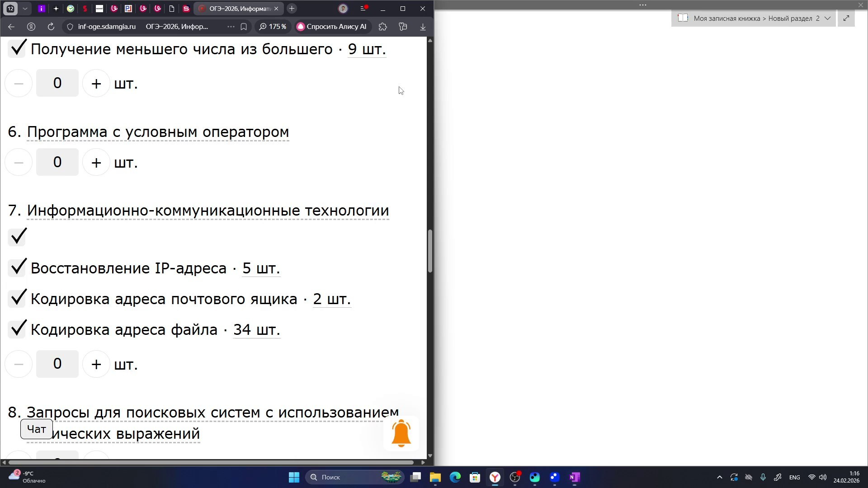Open the tab groups icon in toolbar
Screen dimensions: 868x488
point(403,27)
